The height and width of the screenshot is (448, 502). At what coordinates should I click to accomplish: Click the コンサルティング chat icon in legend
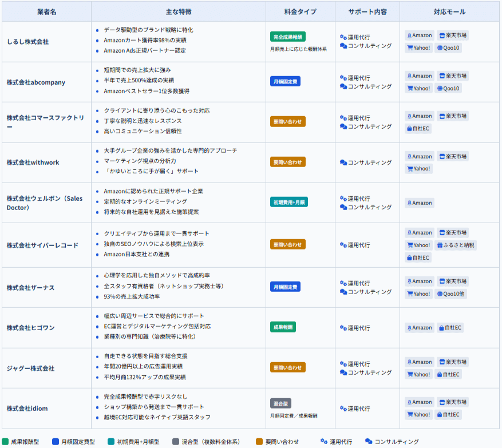[x=369, y=441]
